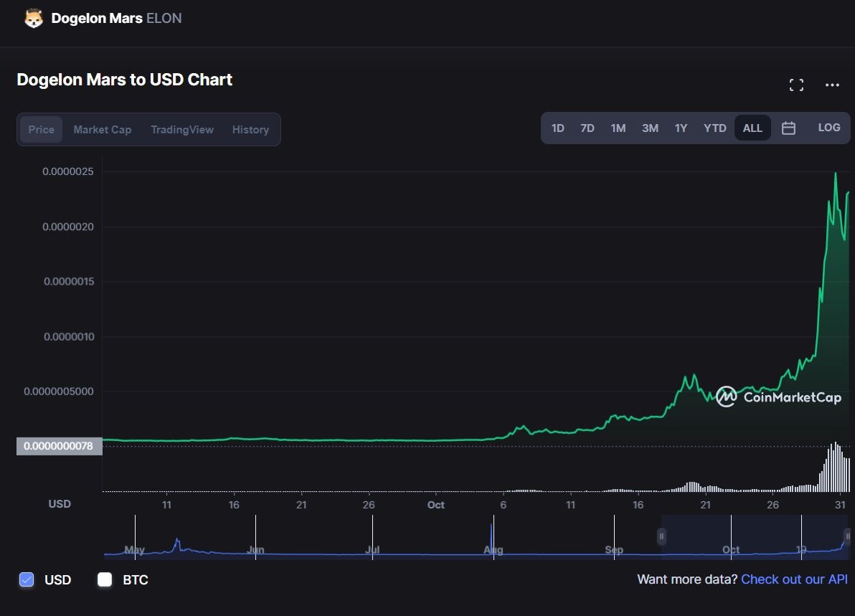Enable the BTC checkbox
The image size is (855, 616).
[x=105, y=579]
